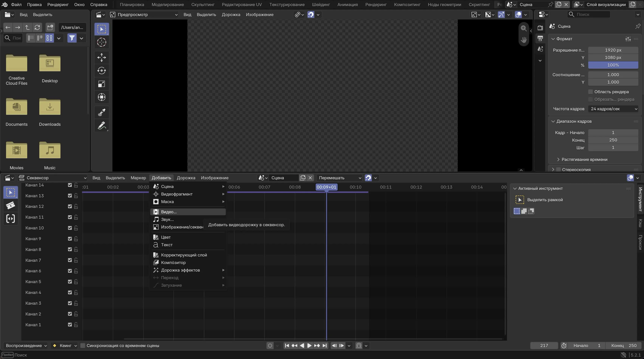
Task: Enable Синхронизация со временем сцены
Action: pos(83,346)
